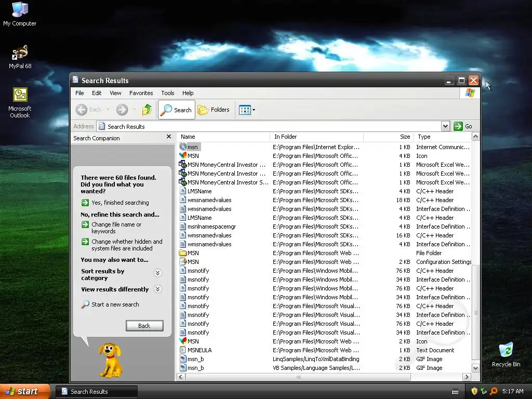Open the Back history dropdown arrow
Image resolution: width=532 pixels, height=399 pixels.
tap(108, 110)
